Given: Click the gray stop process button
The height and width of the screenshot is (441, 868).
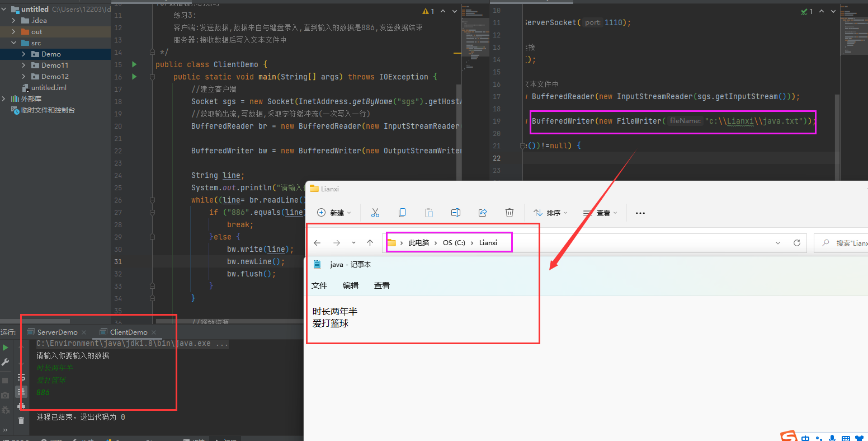Looking at the screenshot, I should click(x=6, y=380).
